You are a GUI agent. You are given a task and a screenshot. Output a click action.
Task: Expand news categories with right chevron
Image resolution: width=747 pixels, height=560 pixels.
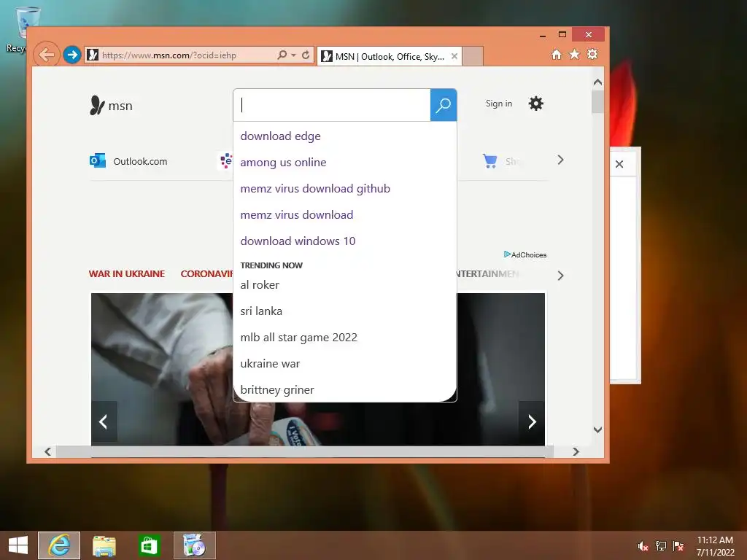tap(560, 276)
